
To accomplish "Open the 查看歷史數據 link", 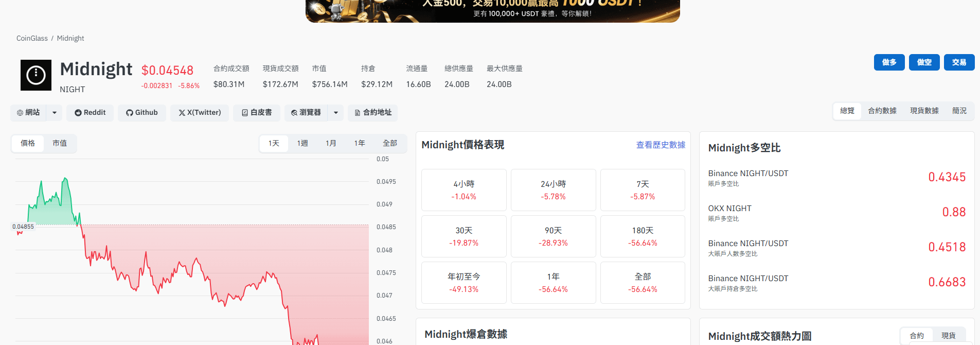I will click(661, 145).
